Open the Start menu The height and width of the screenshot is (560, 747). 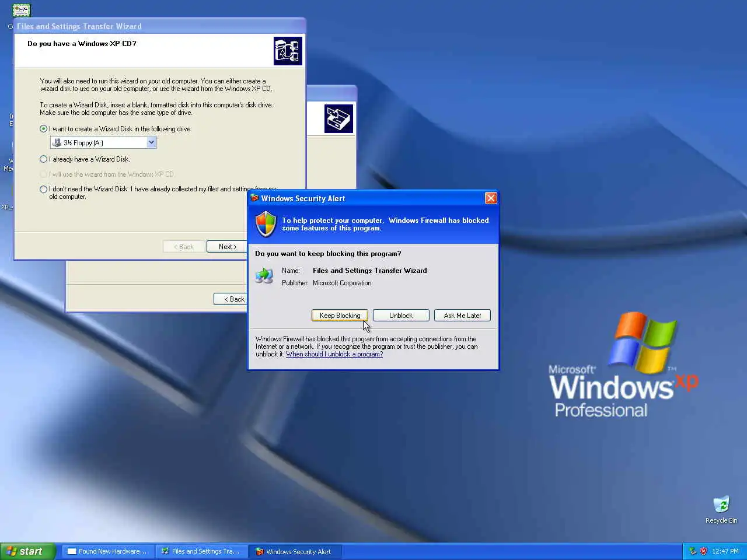coord(27,551)
